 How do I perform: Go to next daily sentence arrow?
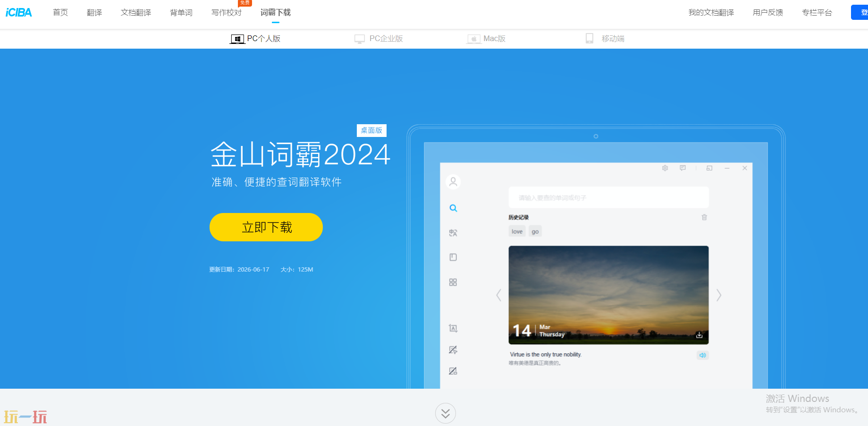pos(719,295)
